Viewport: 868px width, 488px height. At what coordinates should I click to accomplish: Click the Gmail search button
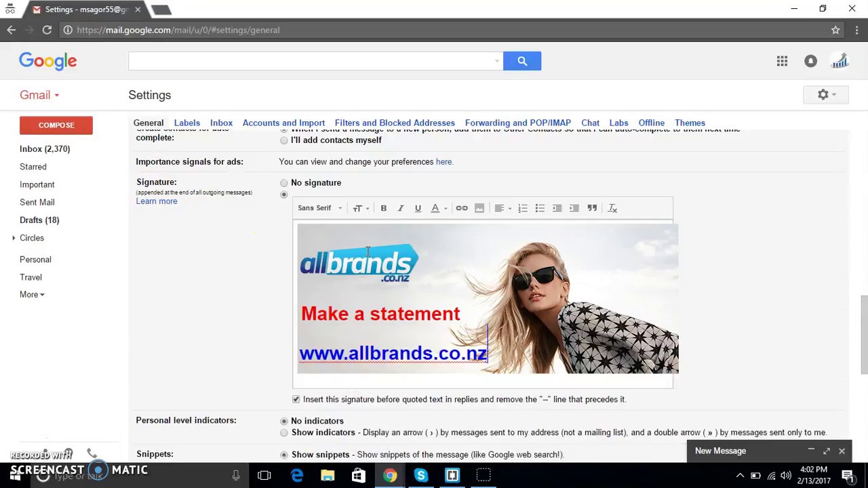point(522,61)
